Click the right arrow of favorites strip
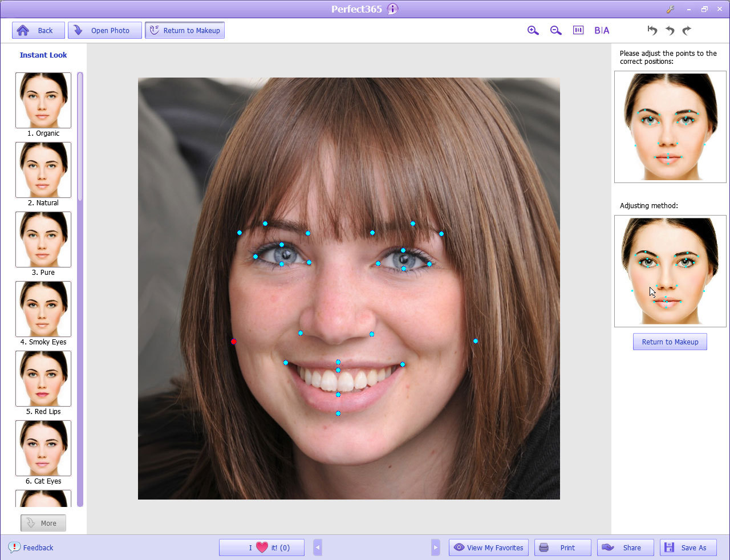The width and height of the screenshot is (730, 560). click(436, 547)
